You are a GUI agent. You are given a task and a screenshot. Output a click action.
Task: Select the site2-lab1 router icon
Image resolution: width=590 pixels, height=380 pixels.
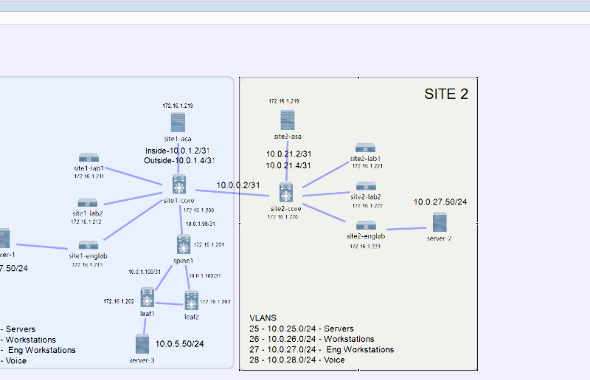click(365, 148)
